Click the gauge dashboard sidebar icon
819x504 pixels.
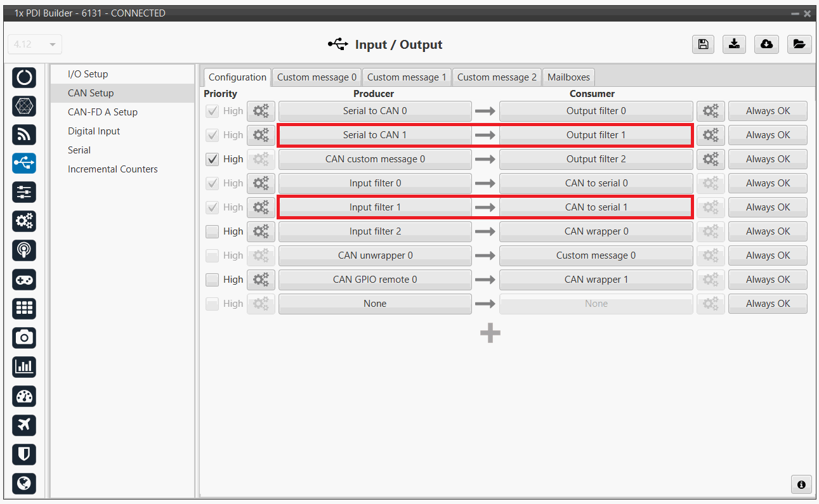[x=24, y=396]
